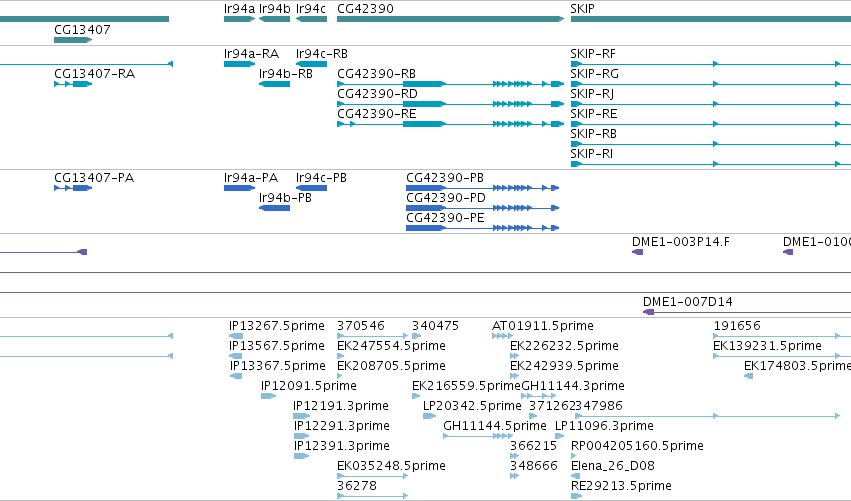
Task: Open the Ir94c gene feature
Action: coord(312,19)
